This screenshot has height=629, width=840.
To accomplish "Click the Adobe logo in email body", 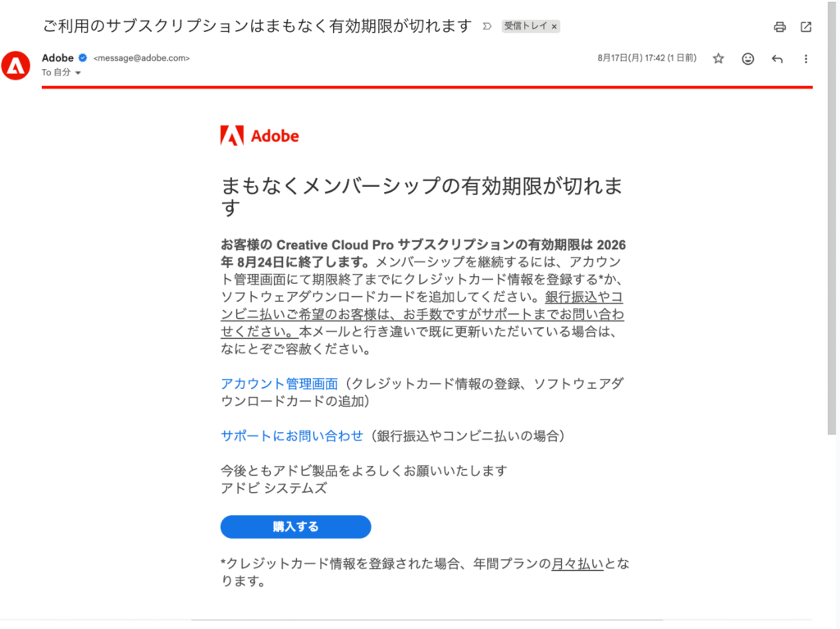I will (x=260, y=136).
